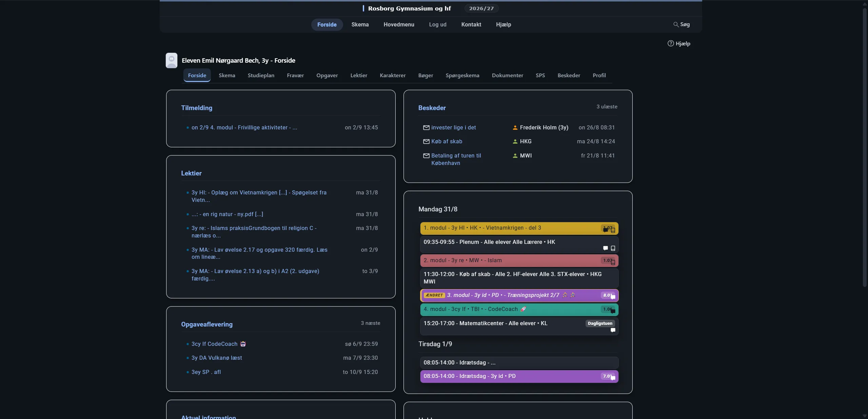Switch to the Studieplan tab
868x419 pixels.
pyautogui.click(x=261, y=75)
